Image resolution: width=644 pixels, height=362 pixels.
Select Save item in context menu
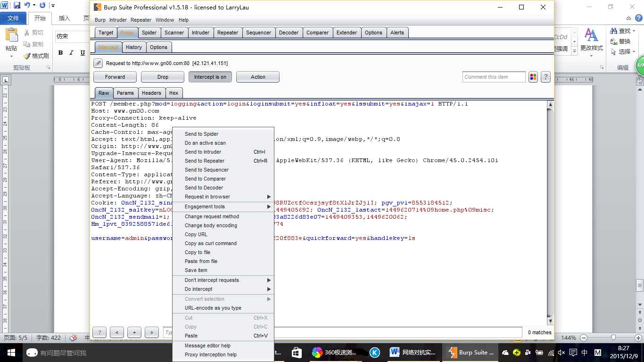223,270
